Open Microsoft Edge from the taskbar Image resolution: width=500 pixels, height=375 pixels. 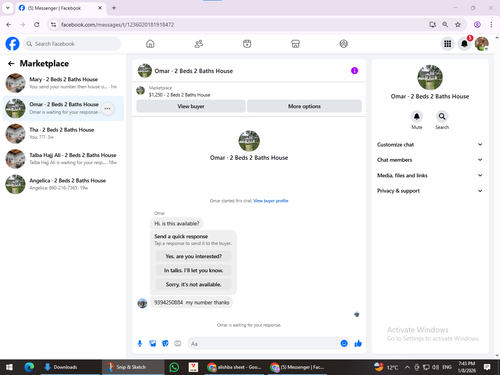[x=29, y=367]
